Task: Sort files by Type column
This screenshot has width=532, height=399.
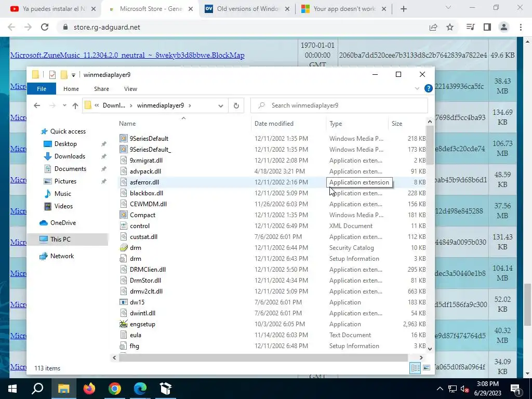Action: pyautogui.click(x=336, y=124)
